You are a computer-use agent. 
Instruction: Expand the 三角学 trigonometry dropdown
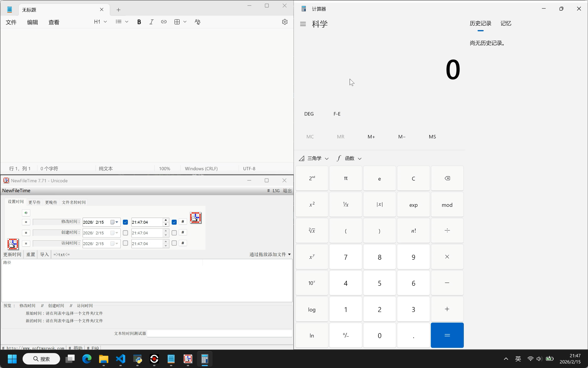pos(314,158)
